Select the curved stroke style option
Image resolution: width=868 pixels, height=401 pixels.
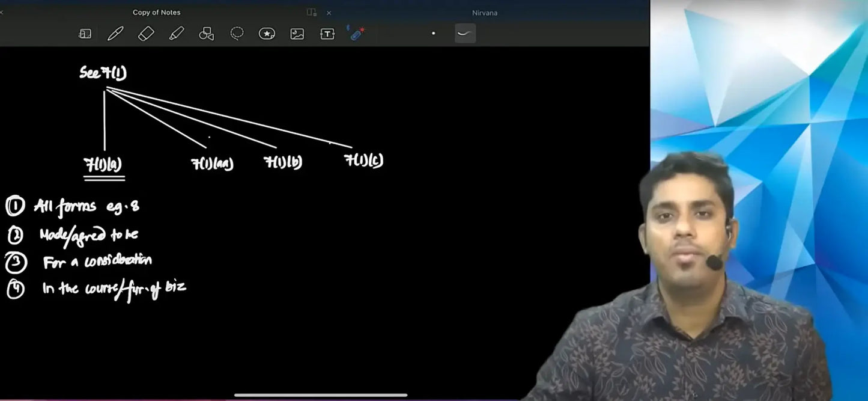coord(465,34)
